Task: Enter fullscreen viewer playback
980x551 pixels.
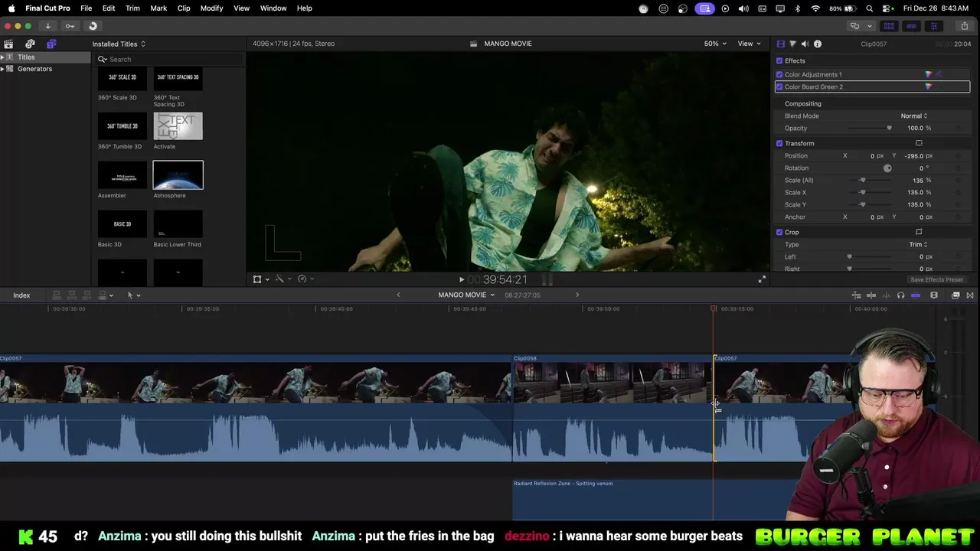Action: 762,279
